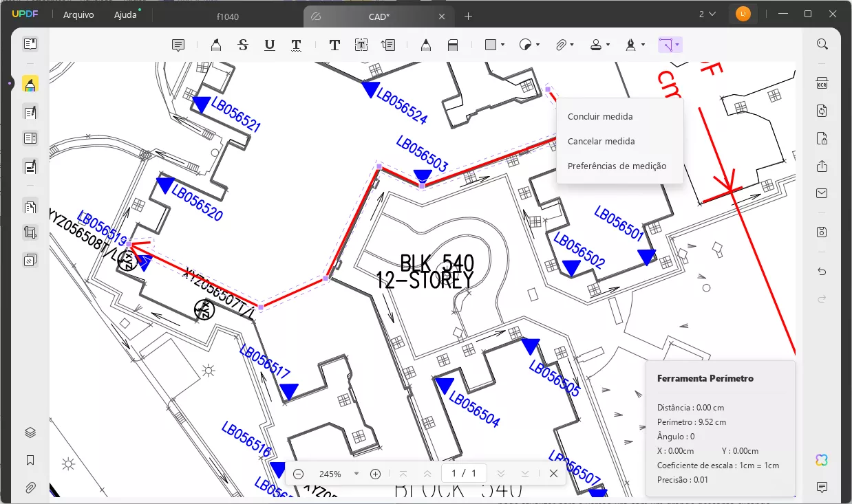852x504 pixels.
Task: Open the protect PDF lock icon
Action: coord(822,138)
